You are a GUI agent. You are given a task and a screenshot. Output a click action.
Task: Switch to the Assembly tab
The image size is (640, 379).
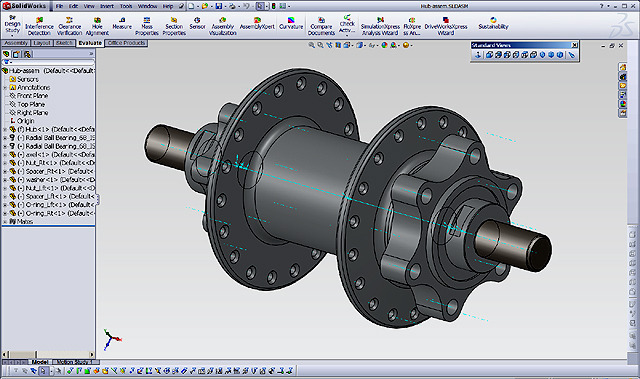tap(16, 43)
